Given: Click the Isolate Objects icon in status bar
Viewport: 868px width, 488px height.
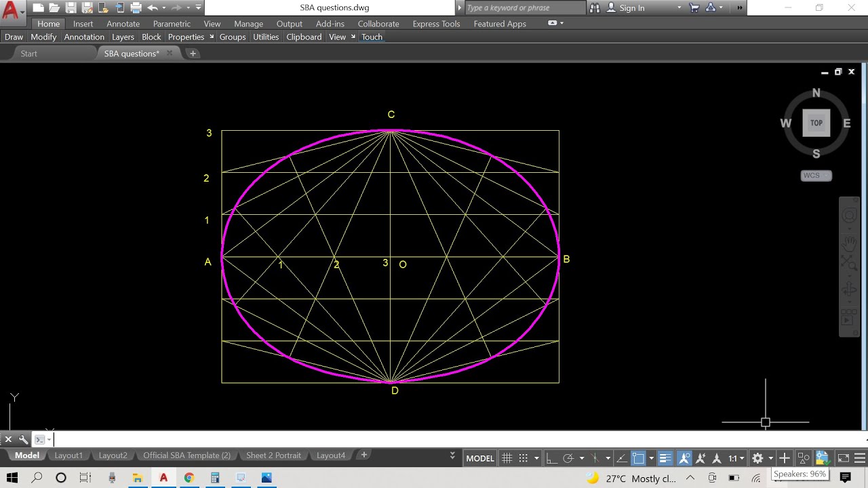Looking at the screenshot, I should [803, 458].
